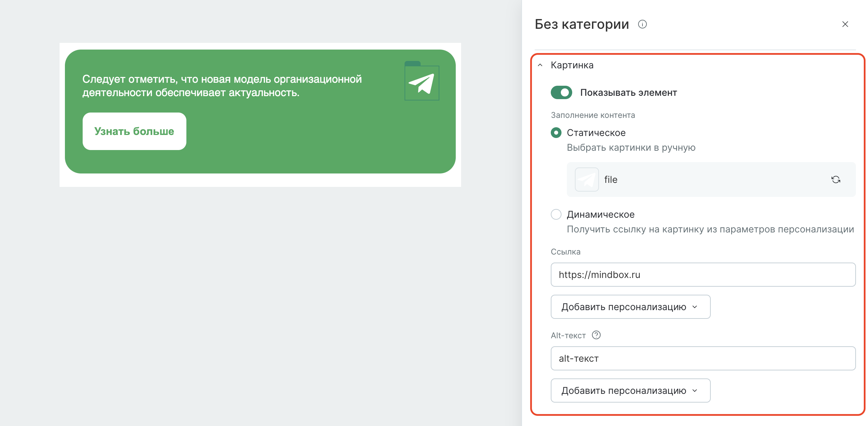The width and height of the screenshot is (868, 426).
Task: Click the Alt-текст help question icon
Action: pos(596,335)
